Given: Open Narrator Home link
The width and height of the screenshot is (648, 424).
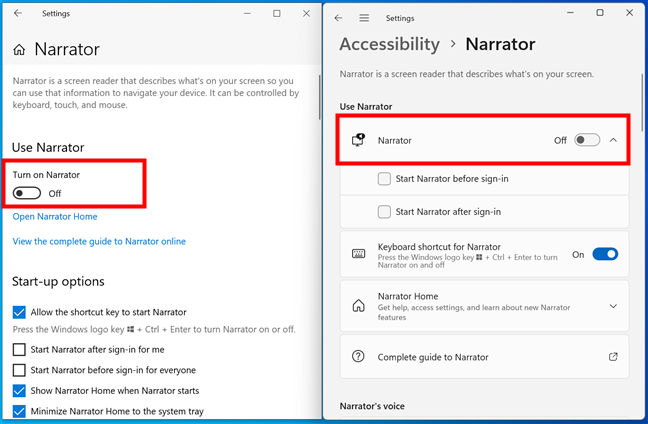Looking at the screenshot, I should coord(55,217).
